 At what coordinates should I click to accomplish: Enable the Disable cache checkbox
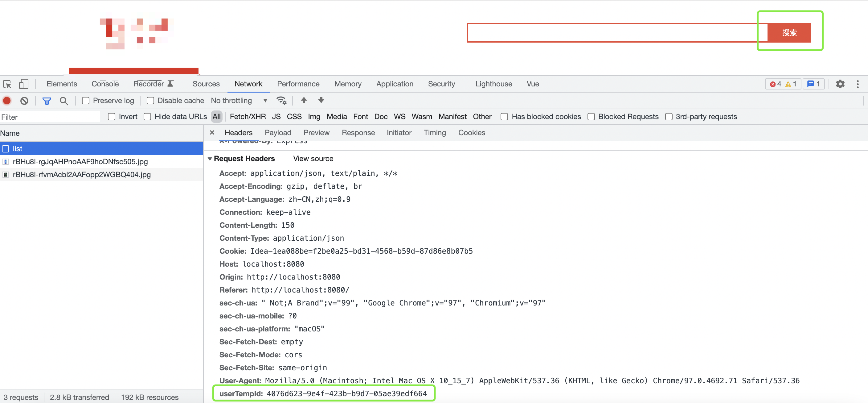point(150,101)
